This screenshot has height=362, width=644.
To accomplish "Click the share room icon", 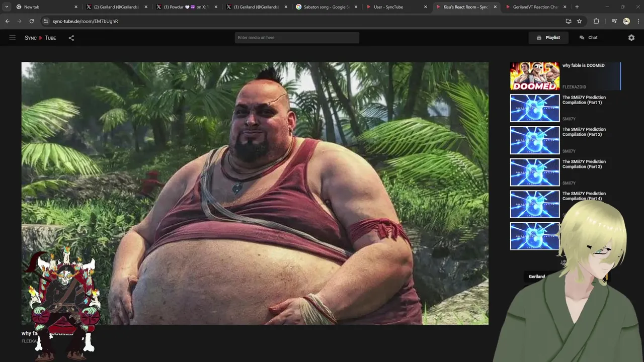I will (71, 38).
